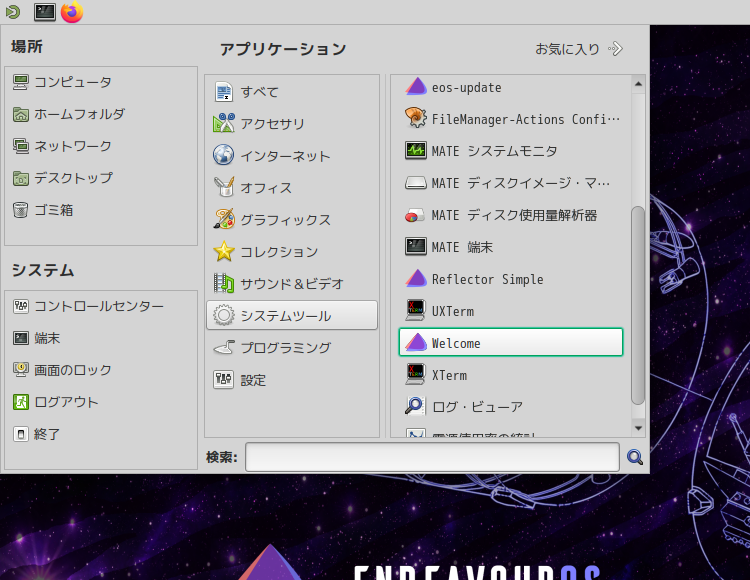750x580 pixels.
Task: Select the サウンド＆ビデオ category
Action: [292, 284]
